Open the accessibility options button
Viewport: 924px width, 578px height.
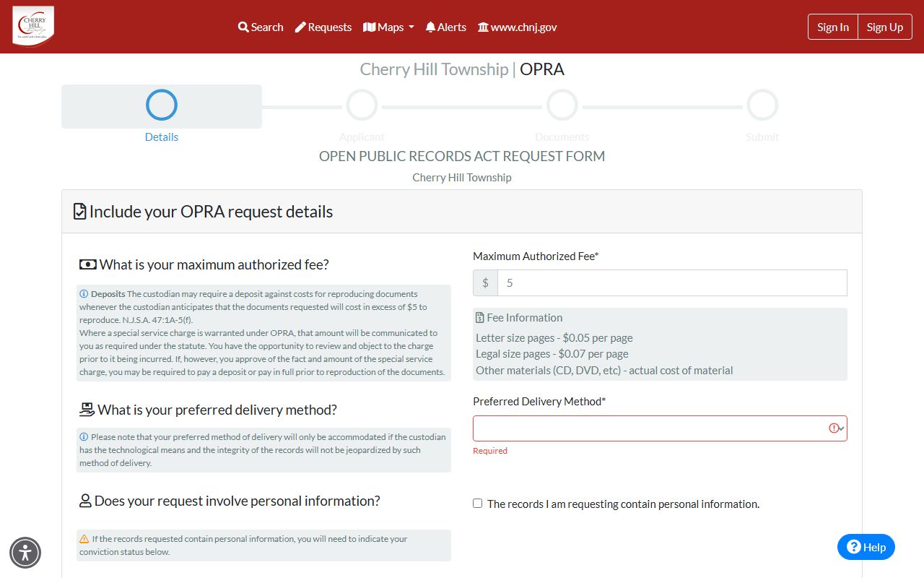point(25,553)
